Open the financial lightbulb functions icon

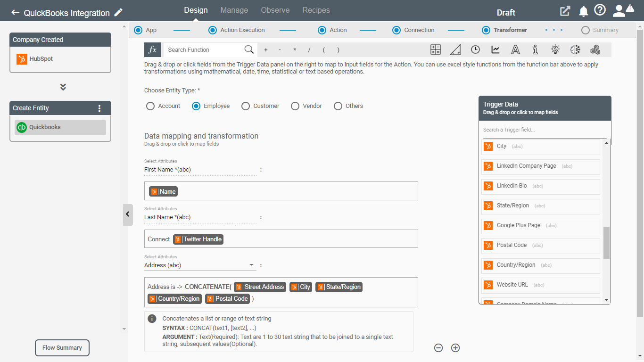(x=555, y=49)
